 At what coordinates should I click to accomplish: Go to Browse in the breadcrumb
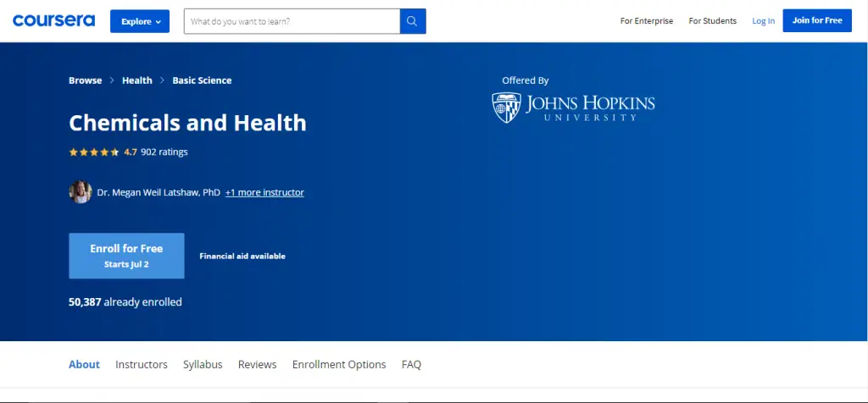pos(85,80)
